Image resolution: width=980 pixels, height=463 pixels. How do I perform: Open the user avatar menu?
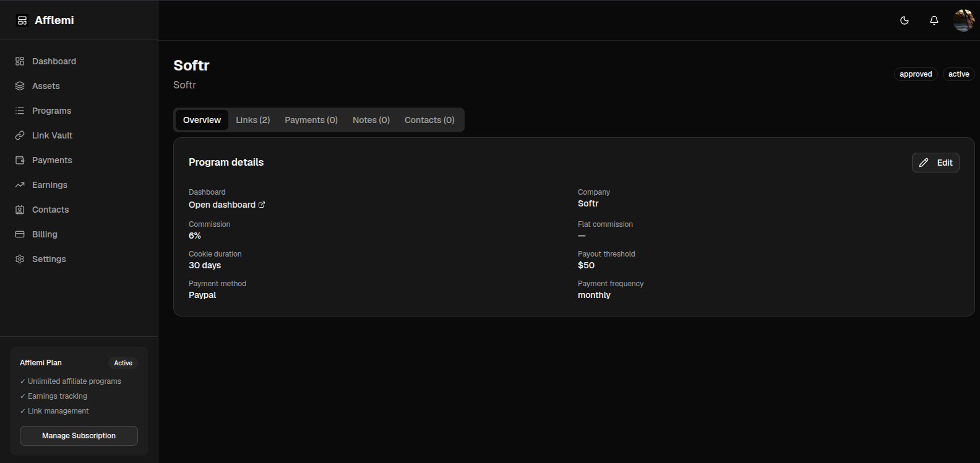coord(964,20)
